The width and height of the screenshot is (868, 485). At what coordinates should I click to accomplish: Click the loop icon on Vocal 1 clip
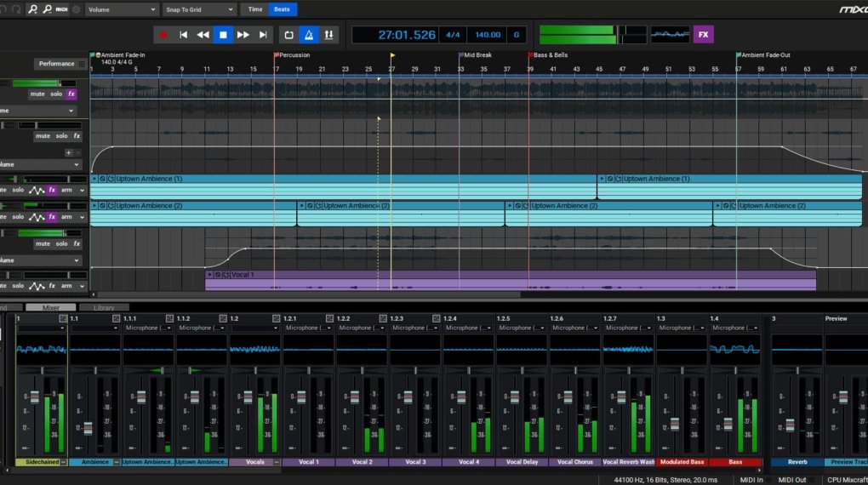[x=226, y=275]
